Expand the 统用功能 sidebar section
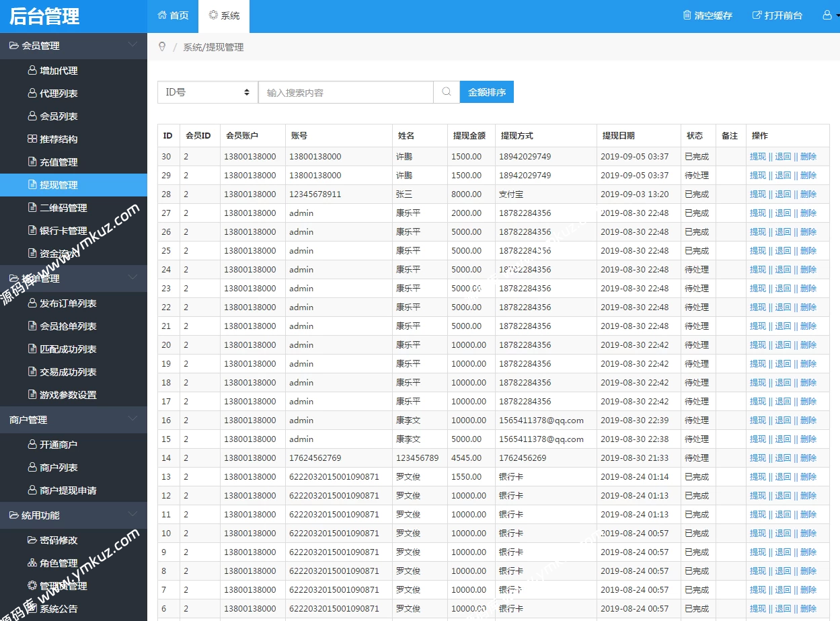The image size is (840, 621). tap(40, 515)
